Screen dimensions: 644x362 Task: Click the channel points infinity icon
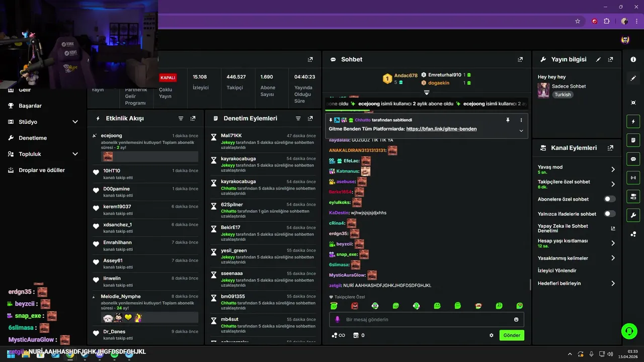point(339,335)
